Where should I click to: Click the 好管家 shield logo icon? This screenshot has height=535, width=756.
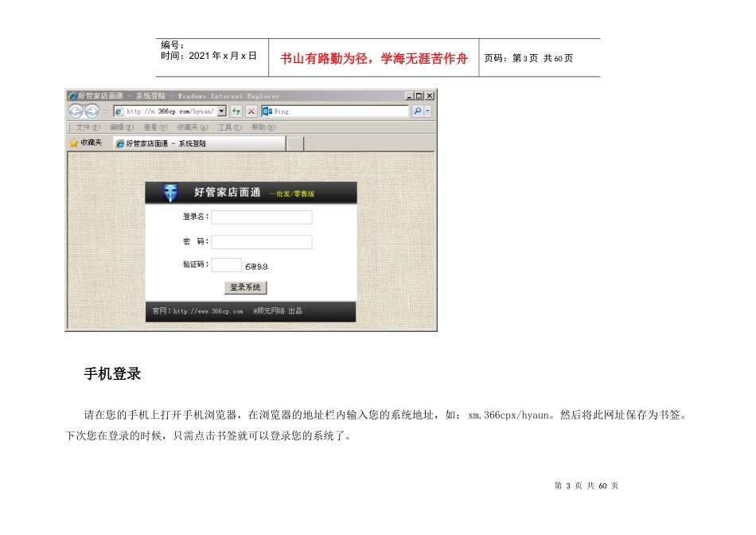coord(170,193)
